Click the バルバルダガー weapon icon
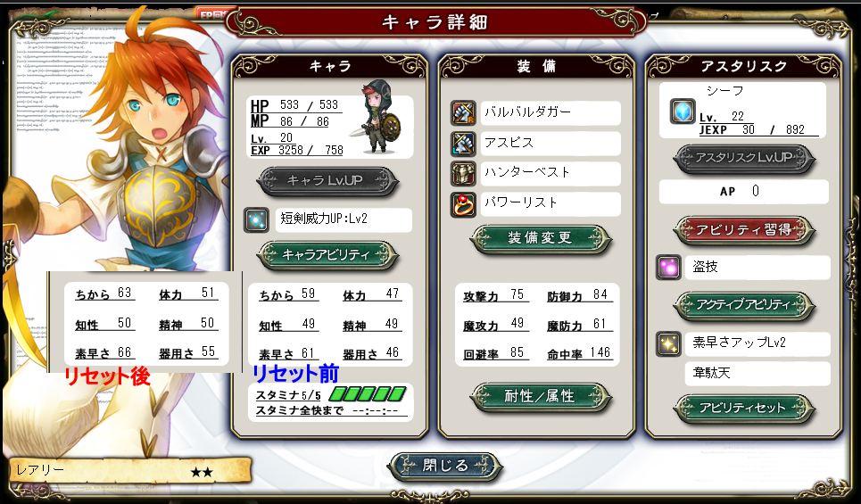861x504 pixels. tap(463, 113)
